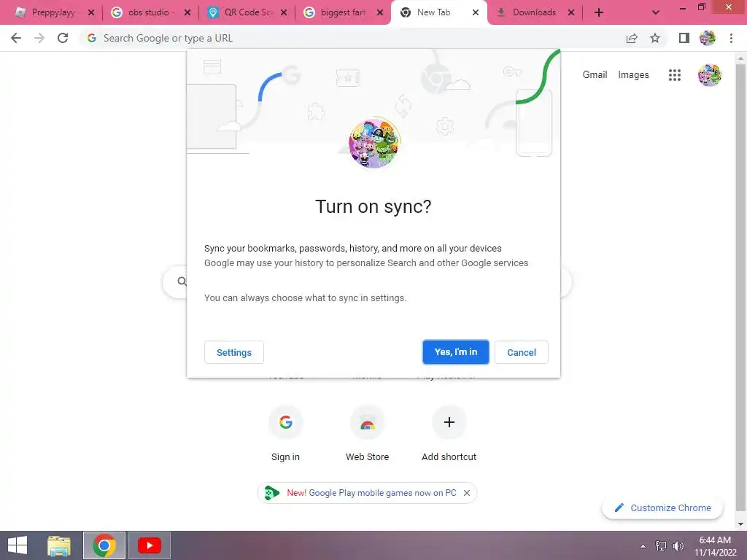Open a new tab with plus button
This screenshot has width=747, height=560.
[x=599, y=12]
